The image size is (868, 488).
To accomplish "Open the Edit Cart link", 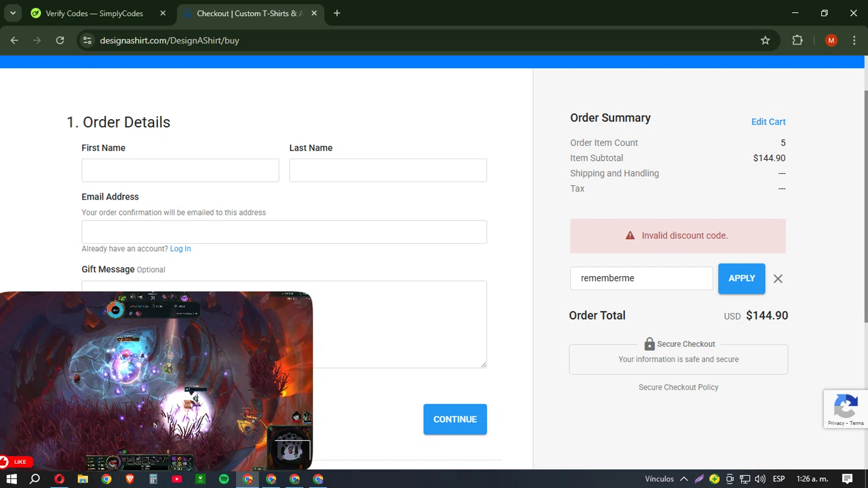I will [768, 122].
